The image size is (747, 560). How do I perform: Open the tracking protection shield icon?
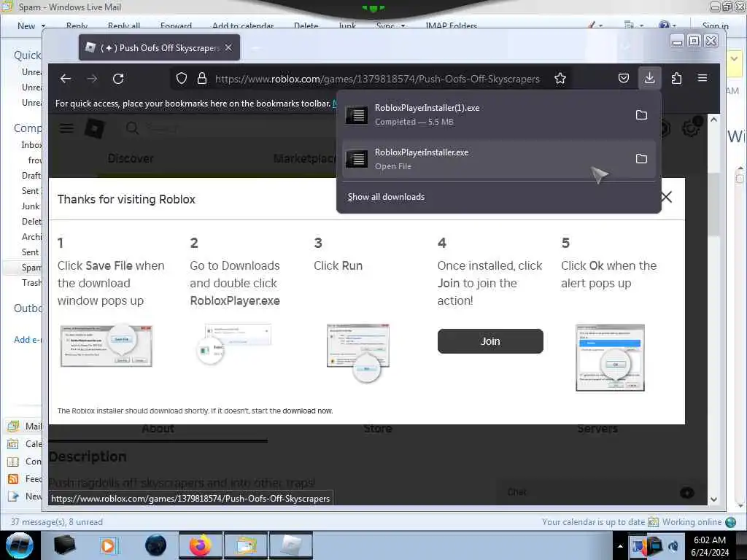182,79
